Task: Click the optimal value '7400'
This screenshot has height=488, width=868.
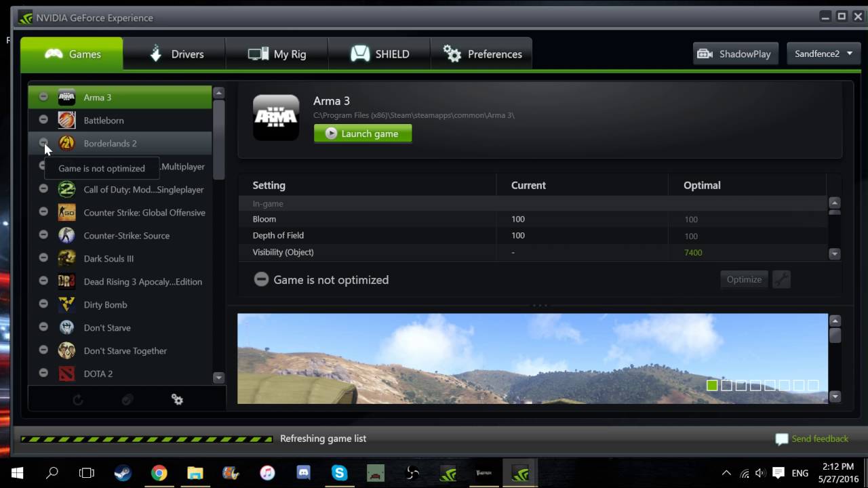Action: click(x=693, y=252)
